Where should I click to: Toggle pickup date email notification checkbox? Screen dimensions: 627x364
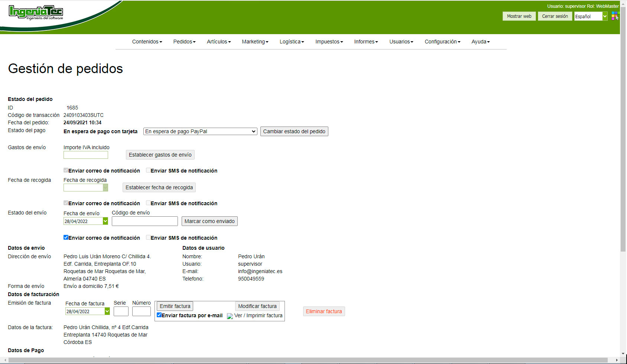pos(66,203)
